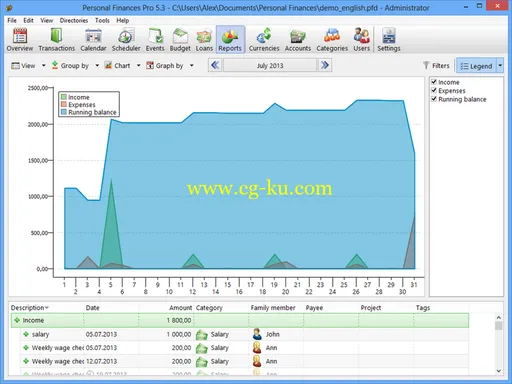
Task: Go to previous month with left arrows
Action: [x=215, y=65]
